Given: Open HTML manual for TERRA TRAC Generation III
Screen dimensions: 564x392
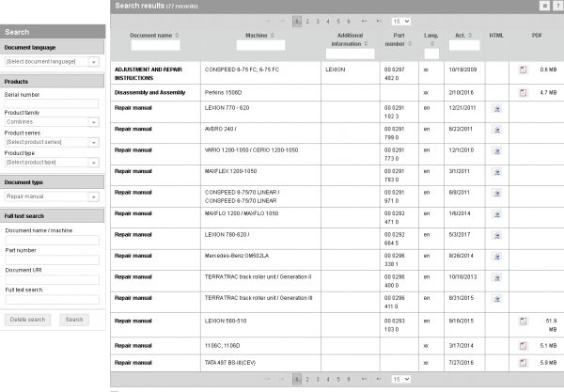Looking at the screenshot, I should coord(497,299).
